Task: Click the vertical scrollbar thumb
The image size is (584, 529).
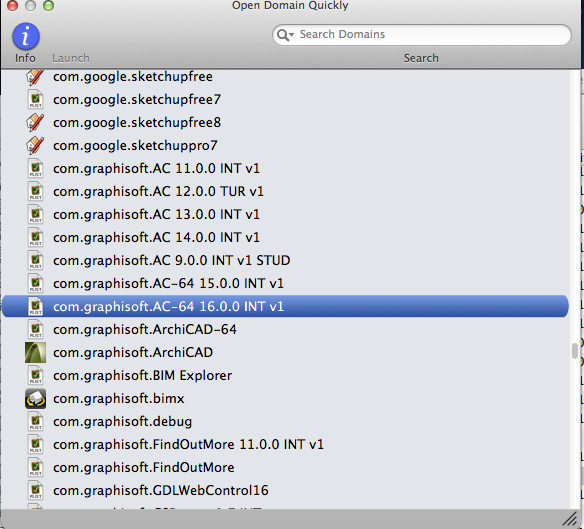Action: click(575, 351)
